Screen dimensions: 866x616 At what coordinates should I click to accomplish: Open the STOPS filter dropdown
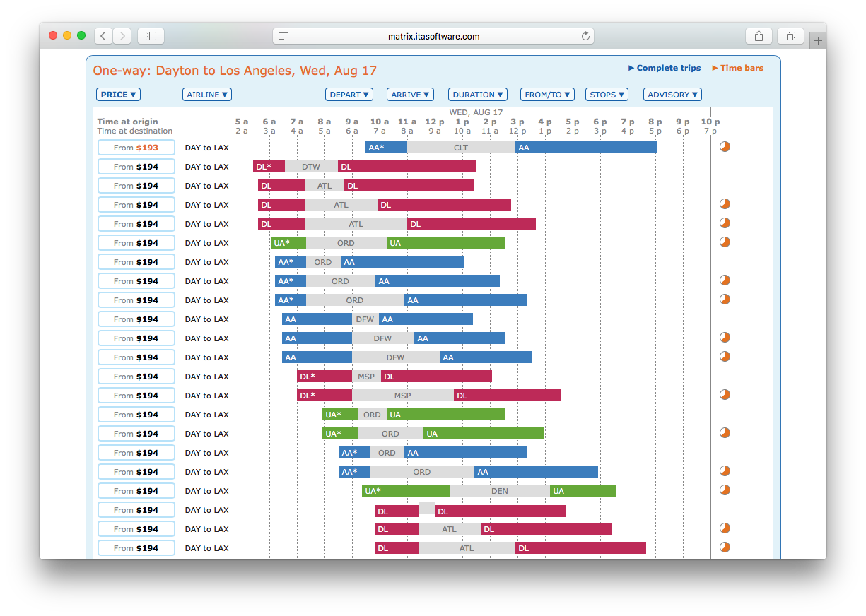coord(607,95)
